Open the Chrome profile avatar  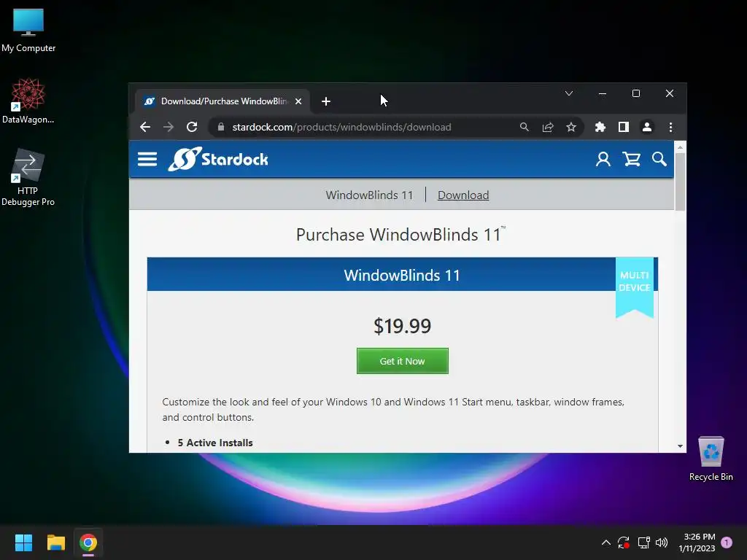click(647, 127)
